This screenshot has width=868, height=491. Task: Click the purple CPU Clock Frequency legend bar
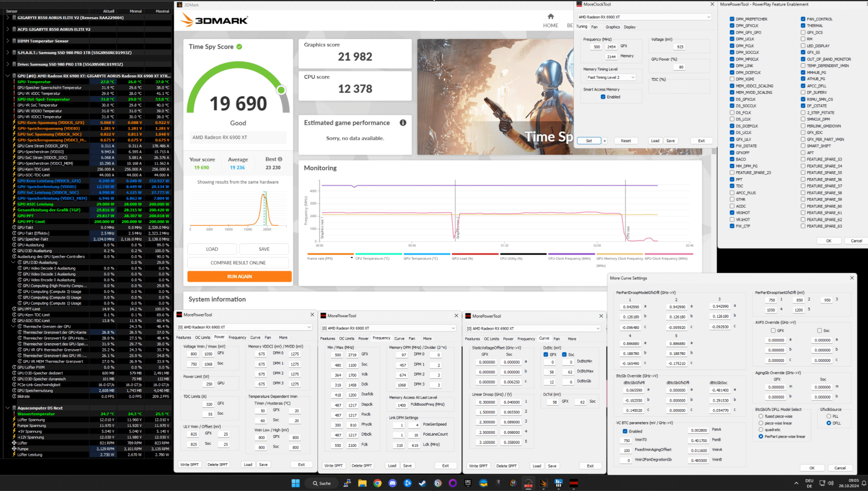[571, 254]
